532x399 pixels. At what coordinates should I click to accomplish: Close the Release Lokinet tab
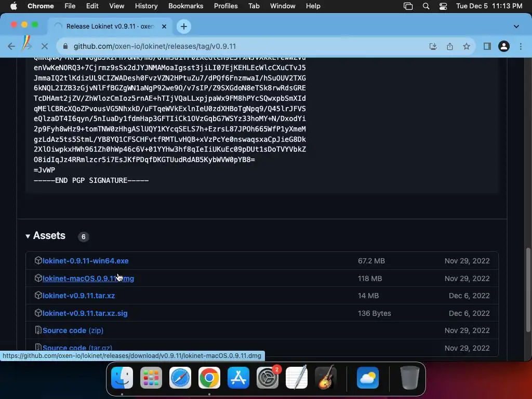click(164, 26)
